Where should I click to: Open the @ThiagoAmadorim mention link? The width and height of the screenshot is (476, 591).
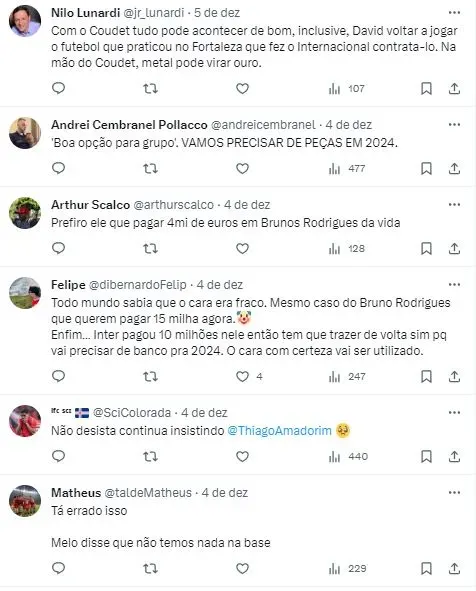click(x=280, y=430)
